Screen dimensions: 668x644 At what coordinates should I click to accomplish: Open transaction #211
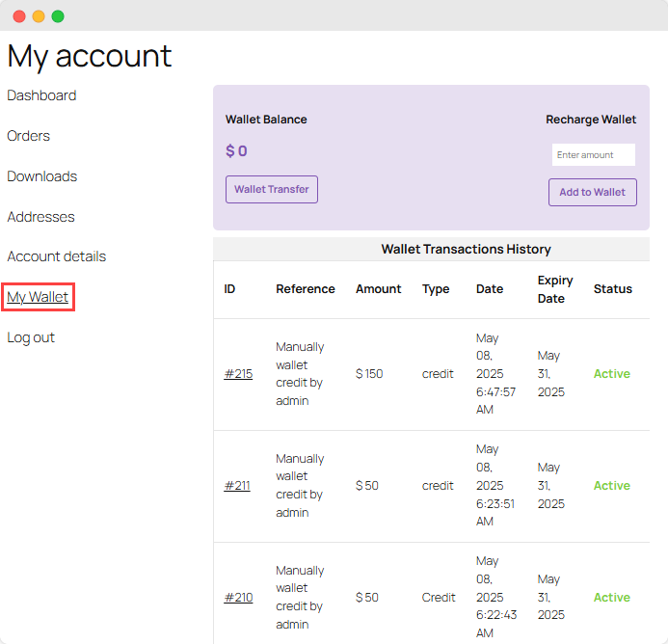point(237,485)
